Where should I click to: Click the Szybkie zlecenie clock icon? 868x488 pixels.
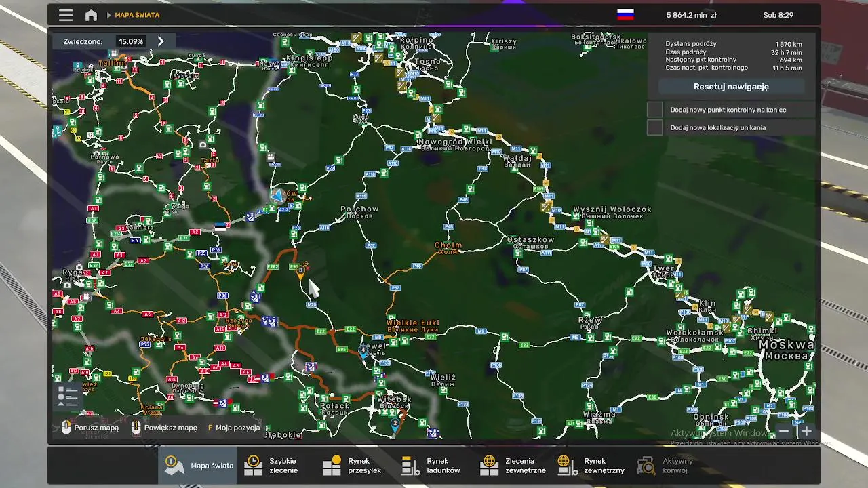(253, 466)
